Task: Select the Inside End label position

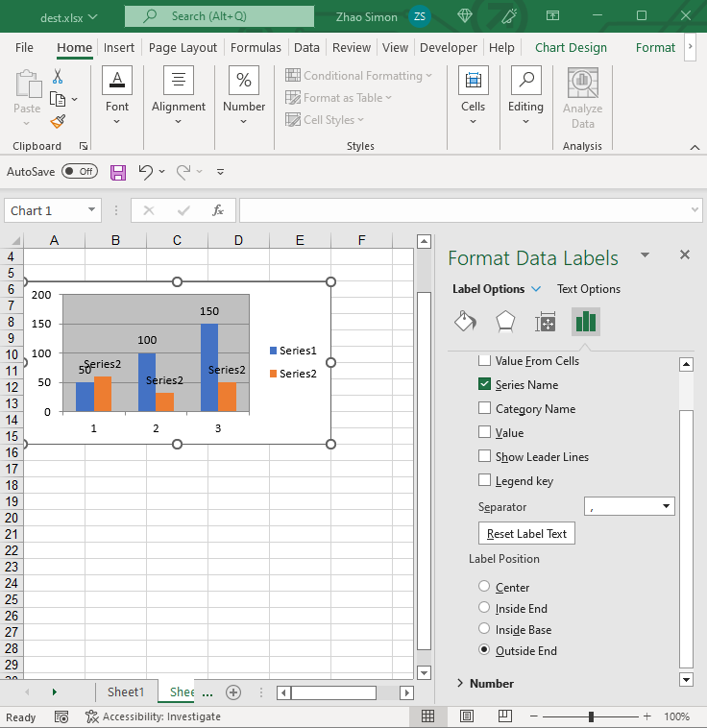Action: click(x=484, y=608)
